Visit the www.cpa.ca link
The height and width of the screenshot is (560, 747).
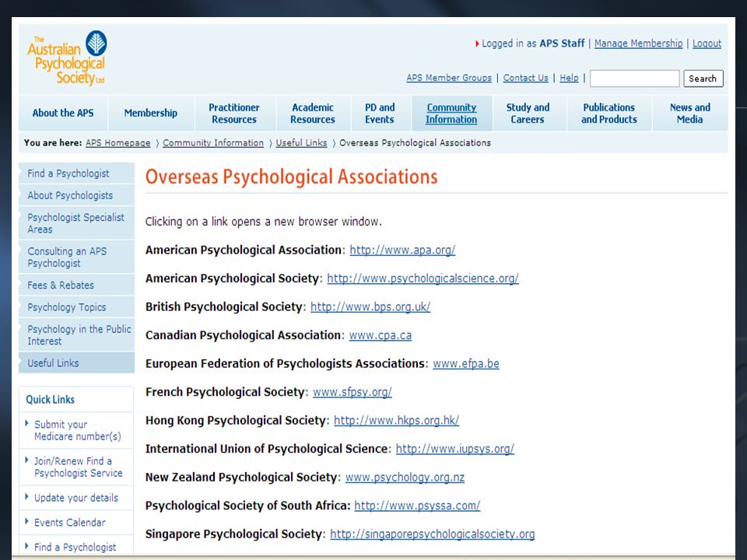pyautogui.click(x=381, y=335)
